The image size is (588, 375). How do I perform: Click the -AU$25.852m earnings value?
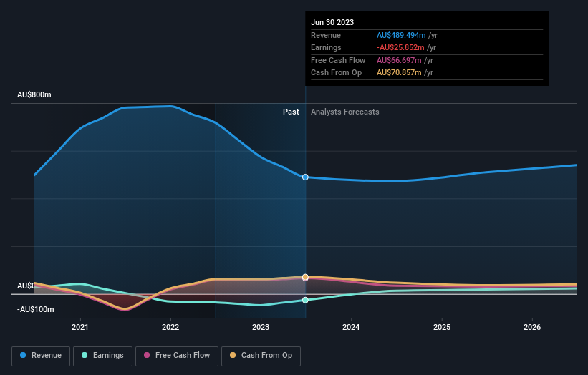point(400,47)
